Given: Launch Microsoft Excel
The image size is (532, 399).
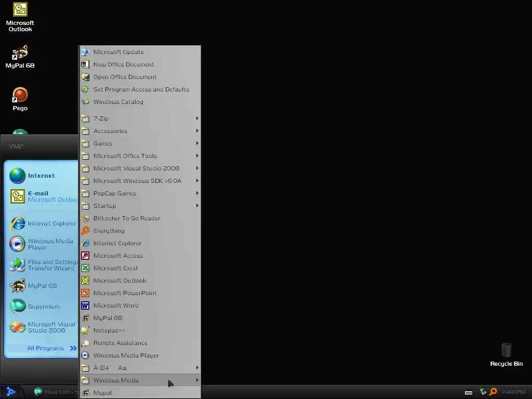Looking at the screenshot, I should click(x=140, y=268).
